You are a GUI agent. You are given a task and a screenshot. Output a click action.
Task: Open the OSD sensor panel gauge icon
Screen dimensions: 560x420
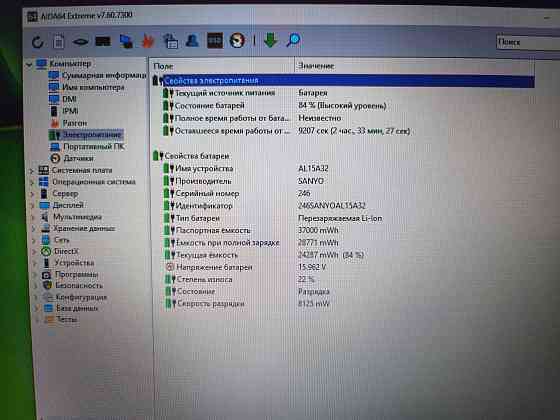click(x=238, y=40)
